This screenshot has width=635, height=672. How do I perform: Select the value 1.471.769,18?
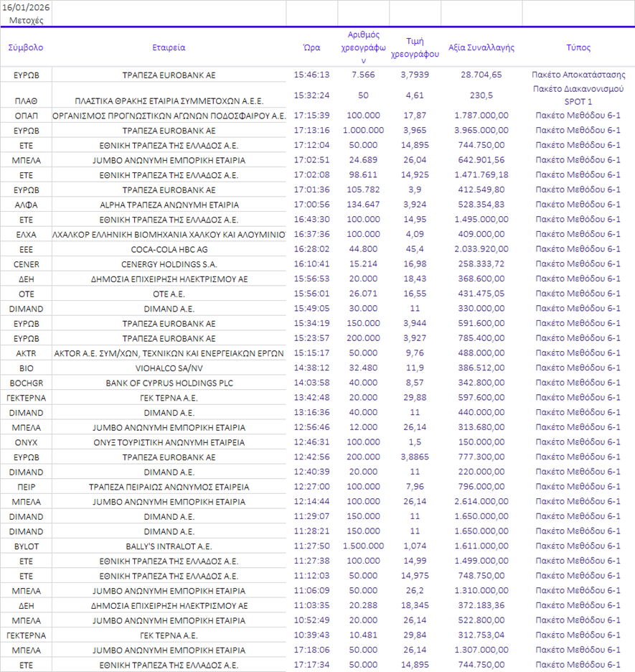481,175
